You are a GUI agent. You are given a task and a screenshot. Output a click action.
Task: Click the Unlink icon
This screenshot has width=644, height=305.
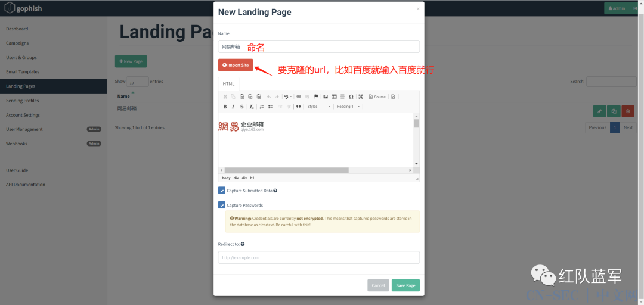point(307,97)
